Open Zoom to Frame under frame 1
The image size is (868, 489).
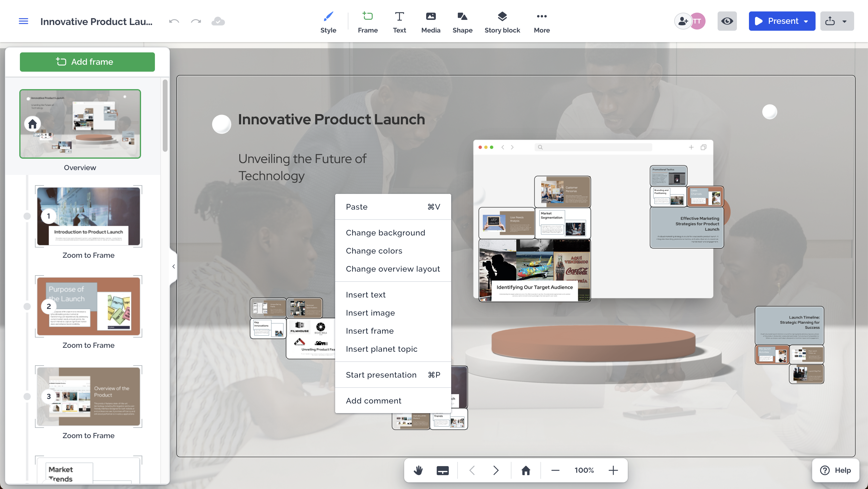[88, 255]
